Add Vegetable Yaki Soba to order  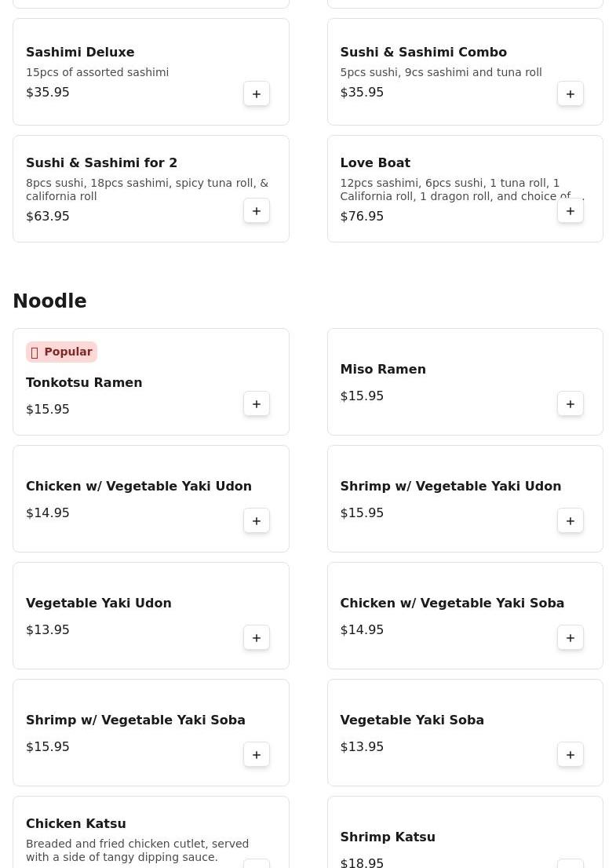pyautogui.click(x=570, y=755)
